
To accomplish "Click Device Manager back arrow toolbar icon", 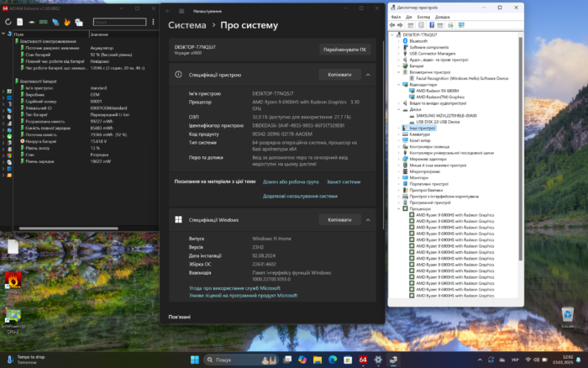I will click(392, 25).
